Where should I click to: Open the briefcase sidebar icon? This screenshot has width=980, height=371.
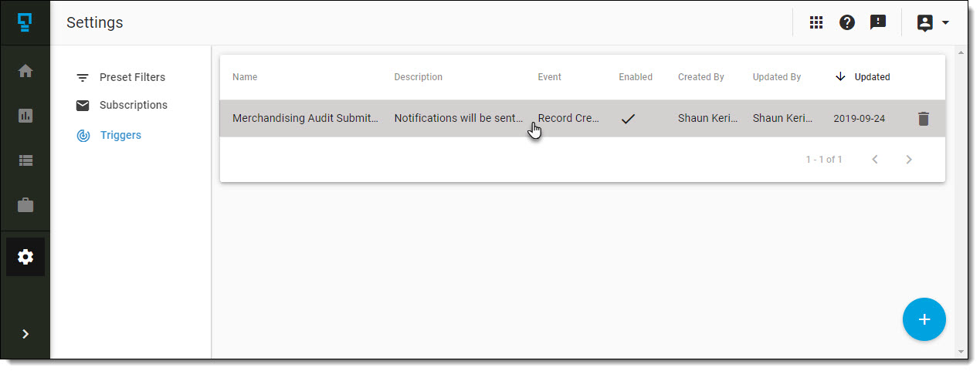pyautogui.click(x=25, y=205)
